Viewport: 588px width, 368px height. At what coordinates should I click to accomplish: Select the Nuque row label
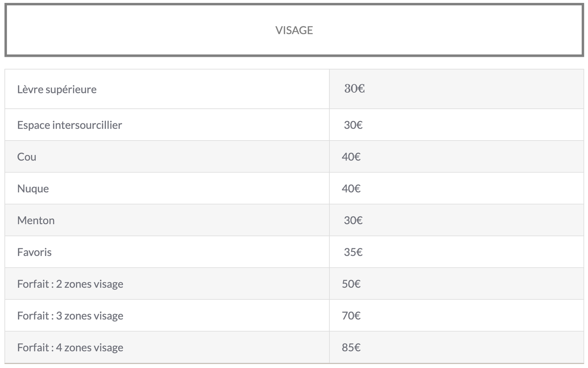click(x=33, y=189)
